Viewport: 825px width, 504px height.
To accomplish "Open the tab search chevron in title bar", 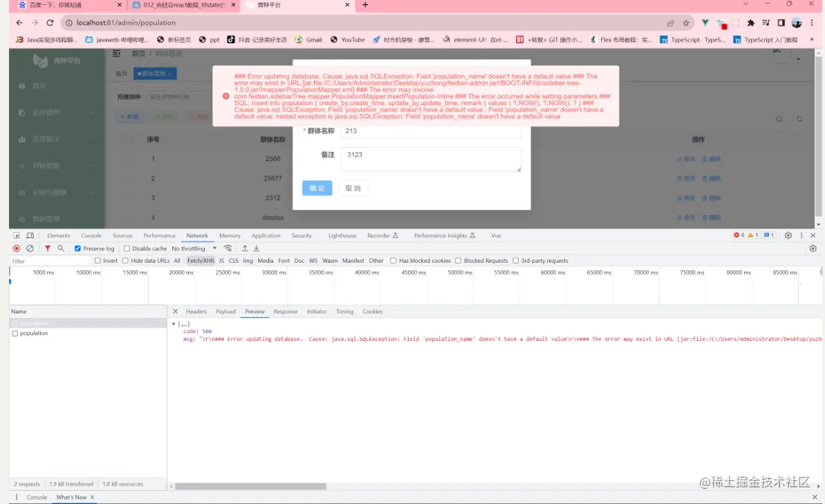I will [745, 3].
